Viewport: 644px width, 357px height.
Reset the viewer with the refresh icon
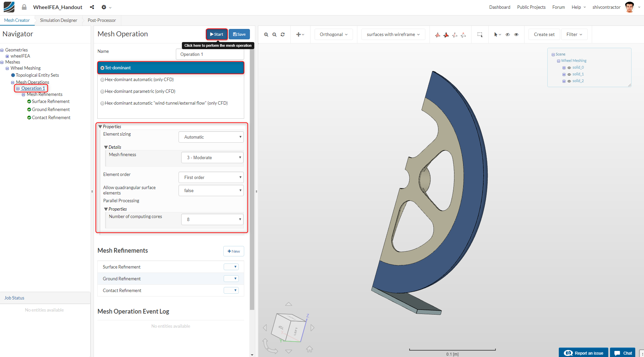[283, 34]
